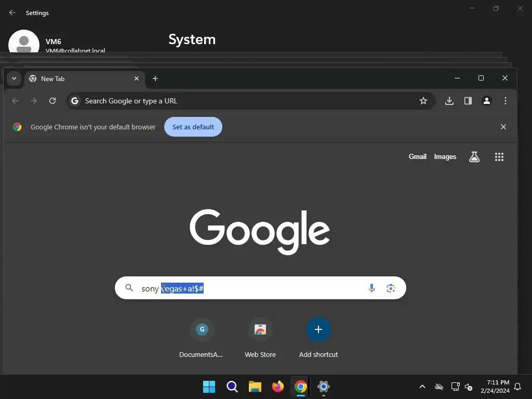
Task: Select the New Tab tab
Action: [x=84, y=79]
